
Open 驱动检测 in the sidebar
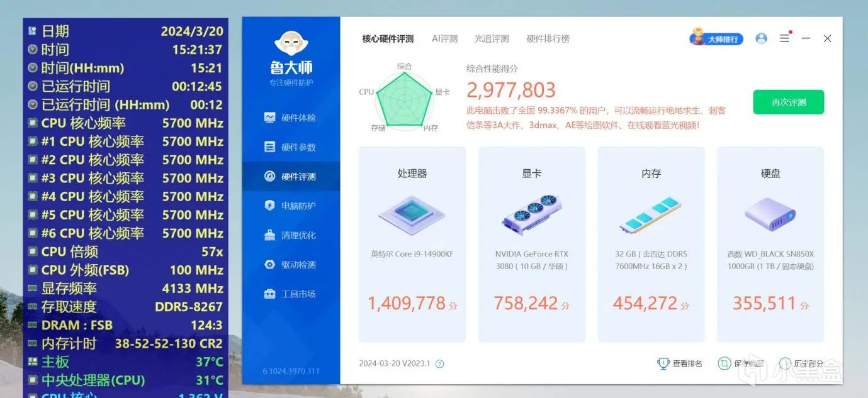tap(291, 265)
